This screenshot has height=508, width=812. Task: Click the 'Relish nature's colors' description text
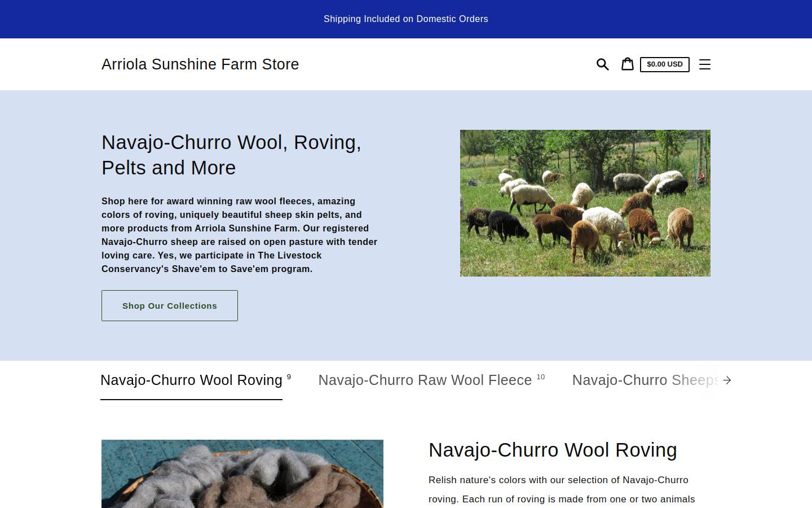point(562,489)
